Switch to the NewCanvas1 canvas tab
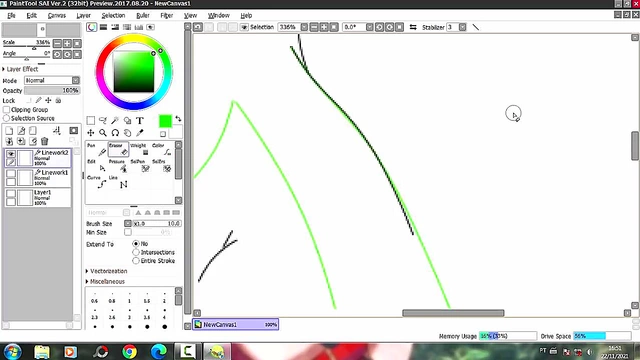Image resolution: width=640 pixels, height=360 pixels. [236, 324]
